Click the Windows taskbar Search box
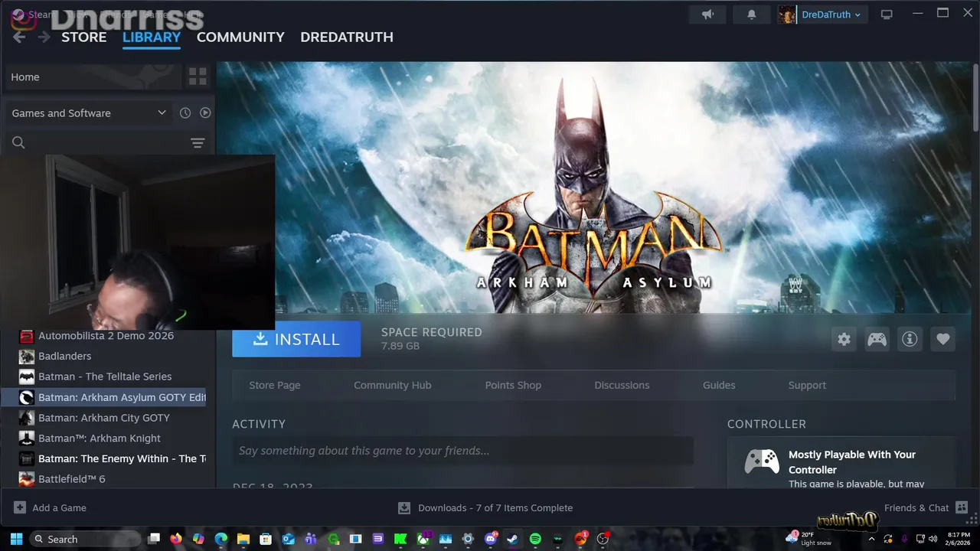 86,539
